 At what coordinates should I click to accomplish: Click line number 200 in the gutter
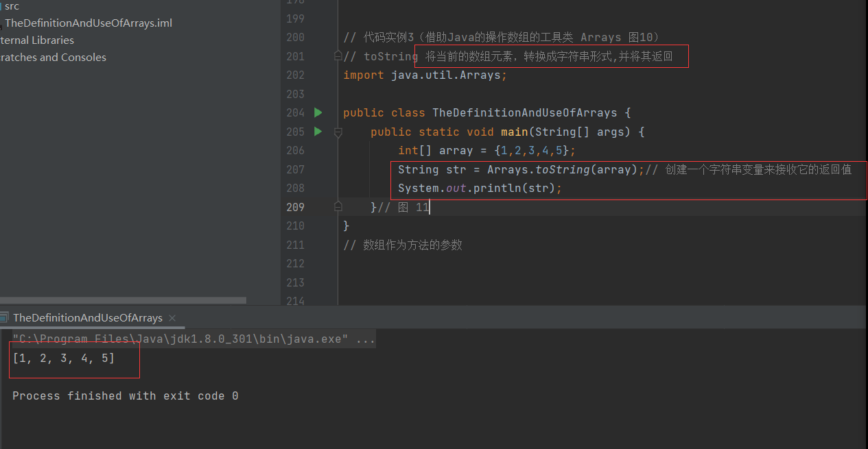(x=295, y=37)
